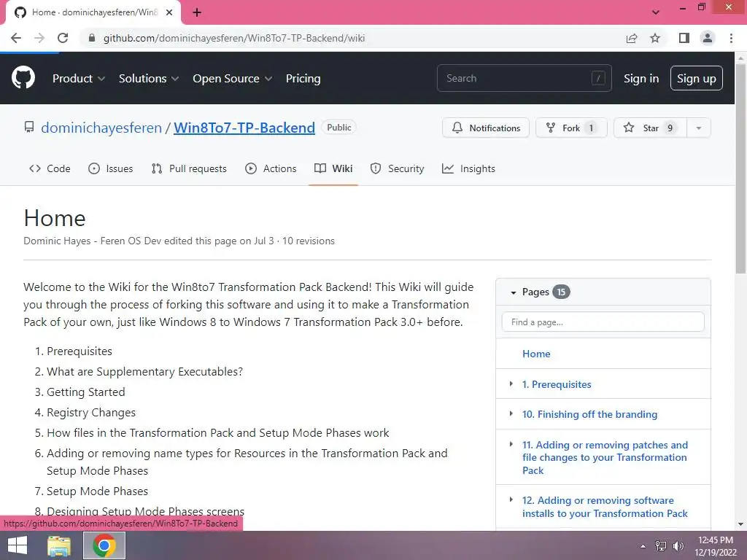Click the share page icon in address bar

tap(632, 38)
